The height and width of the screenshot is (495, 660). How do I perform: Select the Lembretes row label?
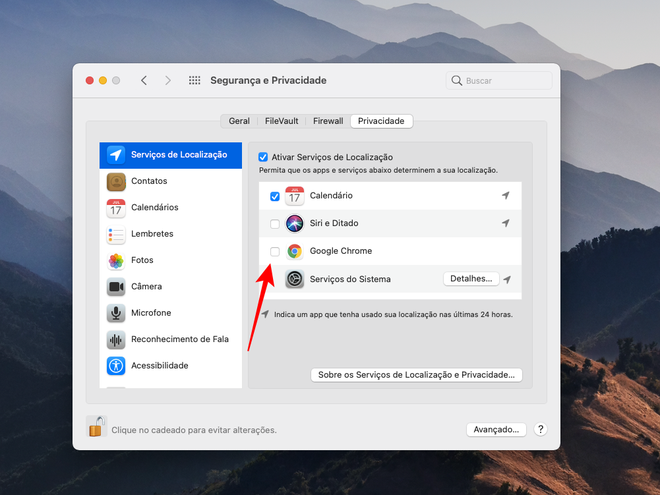pos(152,234)
